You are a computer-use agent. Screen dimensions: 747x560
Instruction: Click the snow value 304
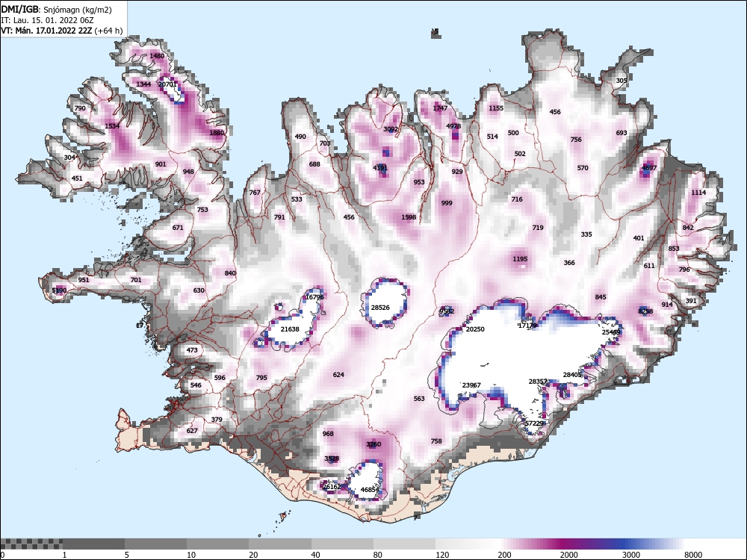69,158
